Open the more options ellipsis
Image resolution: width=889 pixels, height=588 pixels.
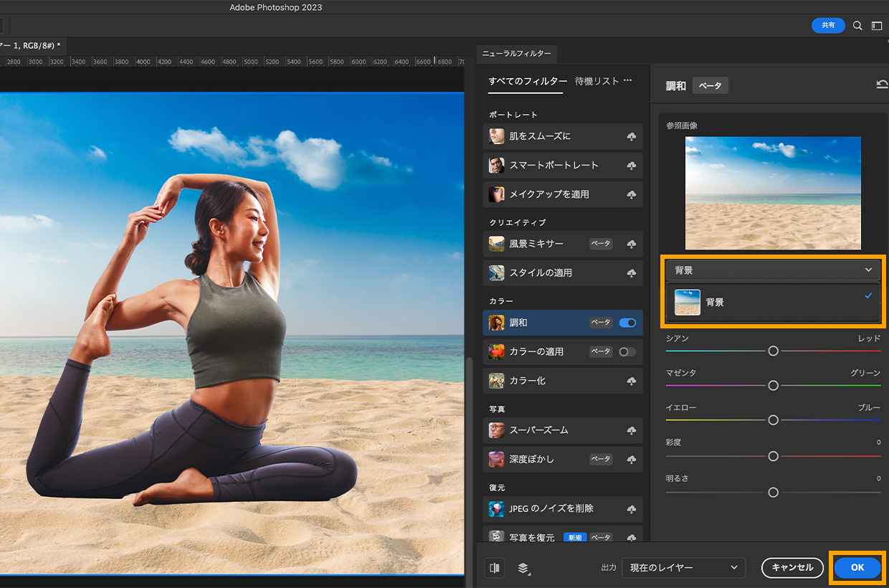point(627,81)
